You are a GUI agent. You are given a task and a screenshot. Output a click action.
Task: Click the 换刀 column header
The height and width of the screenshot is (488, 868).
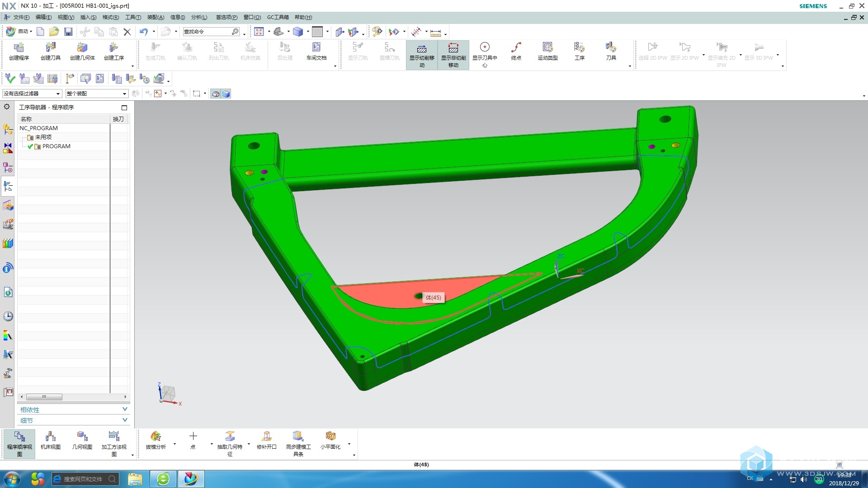point(118,119)
